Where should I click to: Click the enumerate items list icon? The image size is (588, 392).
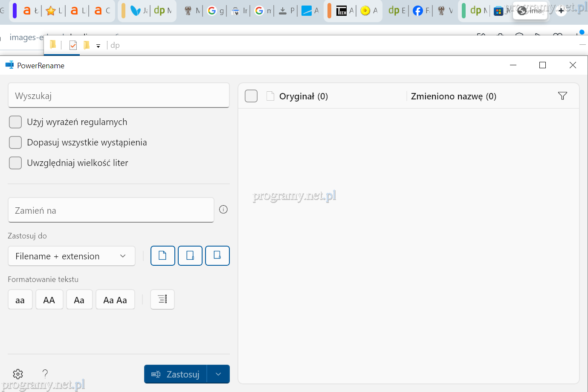(162, 299)
